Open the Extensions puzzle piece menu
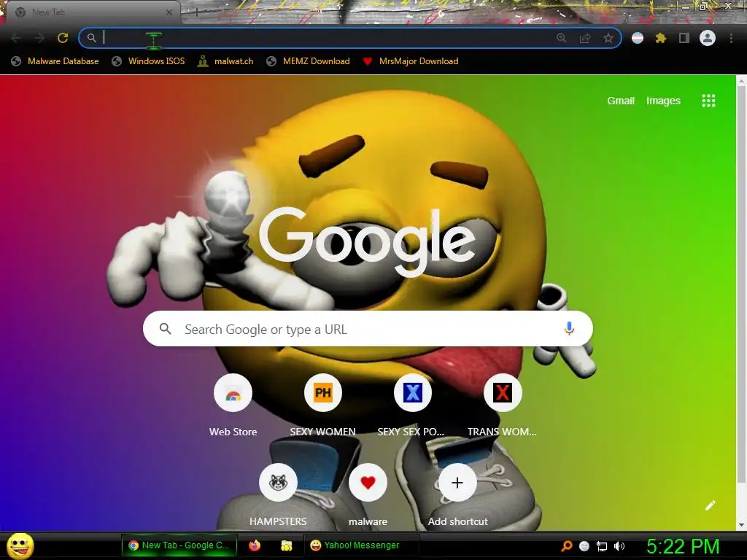Viewport: 747px width, 560px height. (x=660, y=38)
